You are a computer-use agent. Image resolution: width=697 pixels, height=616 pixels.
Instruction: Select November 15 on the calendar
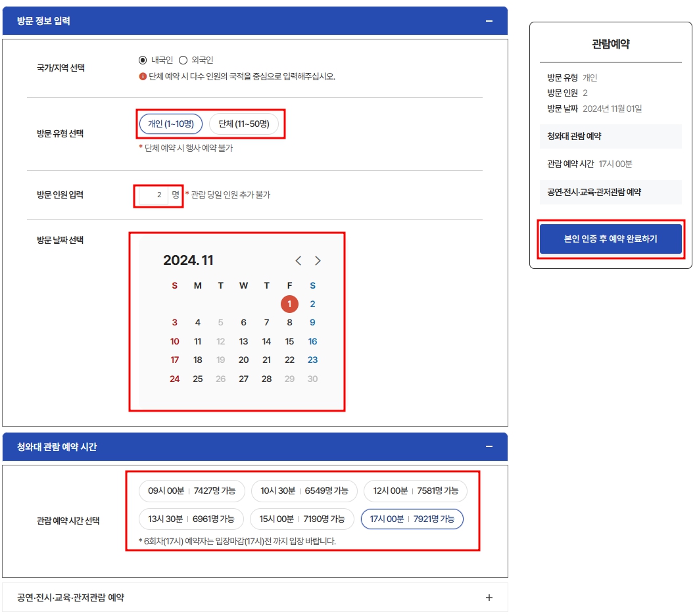pos(289,342)
